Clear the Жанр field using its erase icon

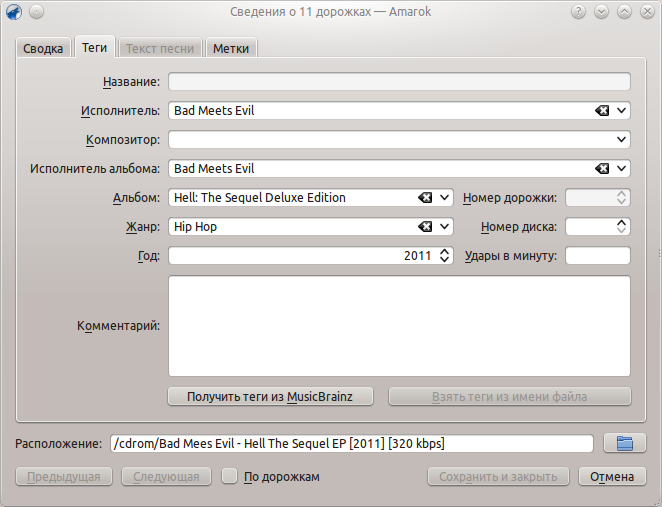click(x=425, y=227)
